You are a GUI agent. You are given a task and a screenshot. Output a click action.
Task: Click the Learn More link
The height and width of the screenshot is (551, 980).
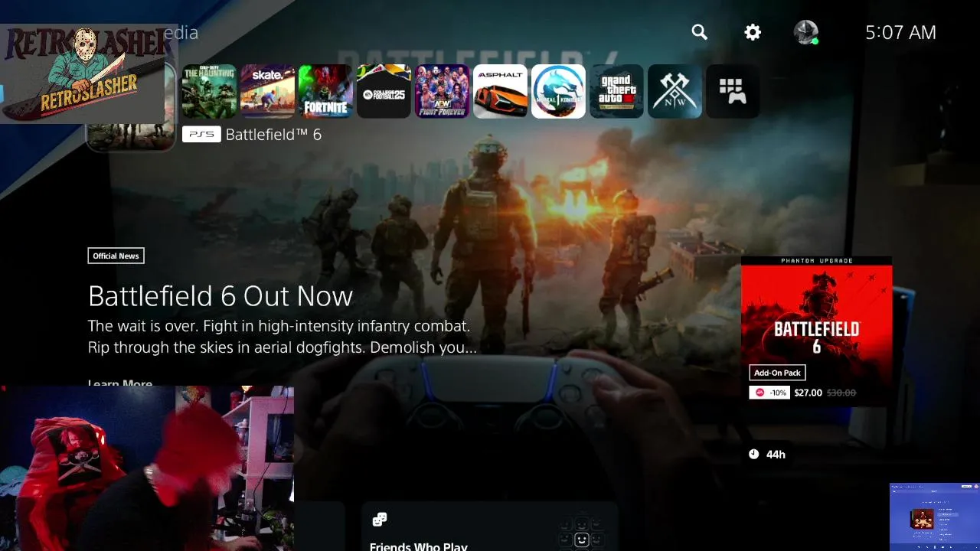[x=120, y=383]
